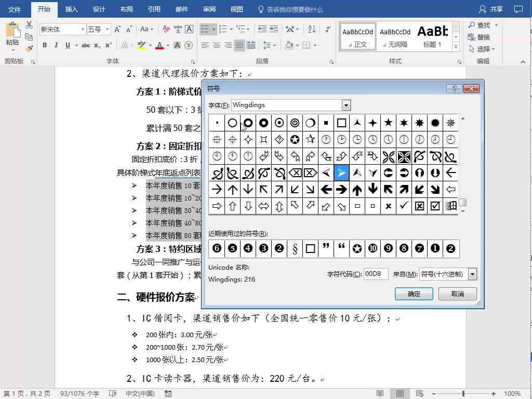Open the 来自(M) encoding dropdown
The width and height of the screenshot is (532, 399).
472,274
